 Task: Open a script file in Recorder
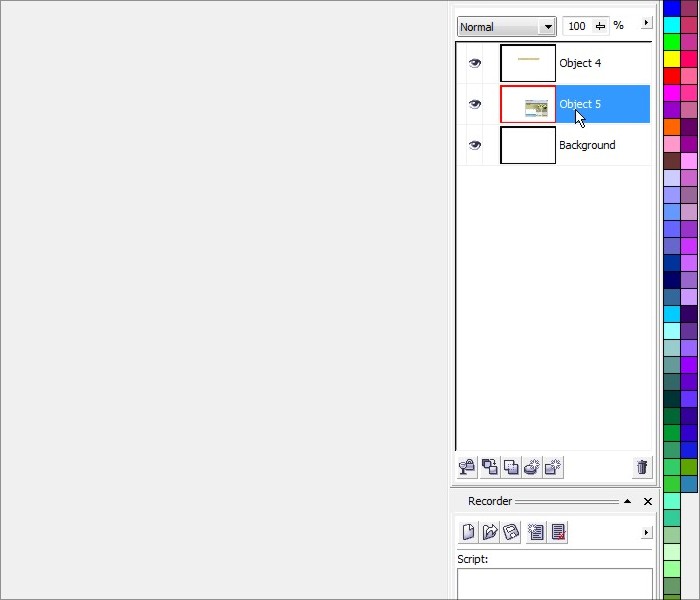(x=490, y=532)
